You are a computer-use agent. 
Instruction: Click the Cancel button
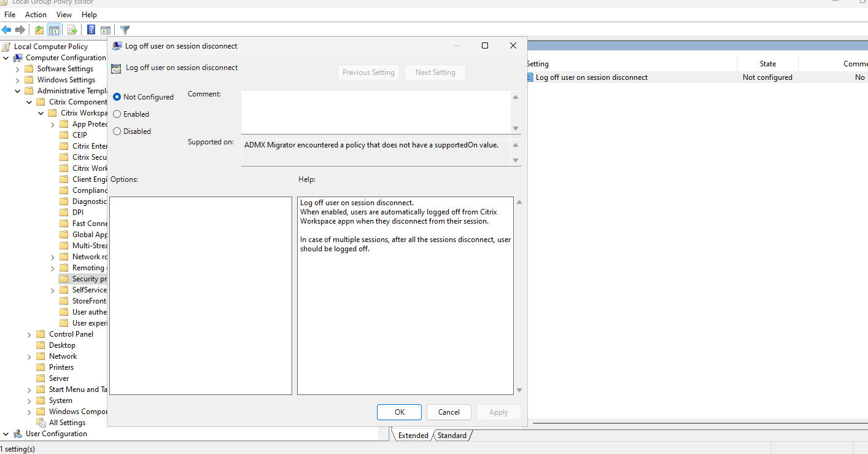tap(449, 412)
